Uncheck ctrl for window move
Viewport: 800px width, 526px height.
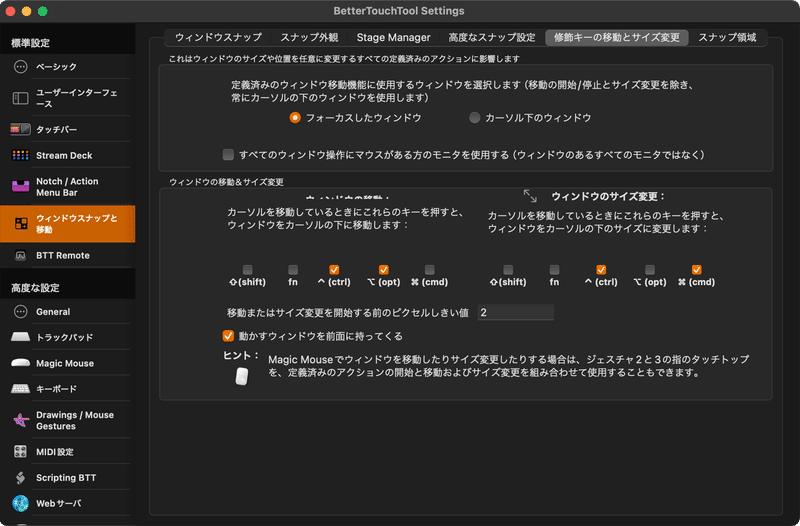(x=334, y=269)
